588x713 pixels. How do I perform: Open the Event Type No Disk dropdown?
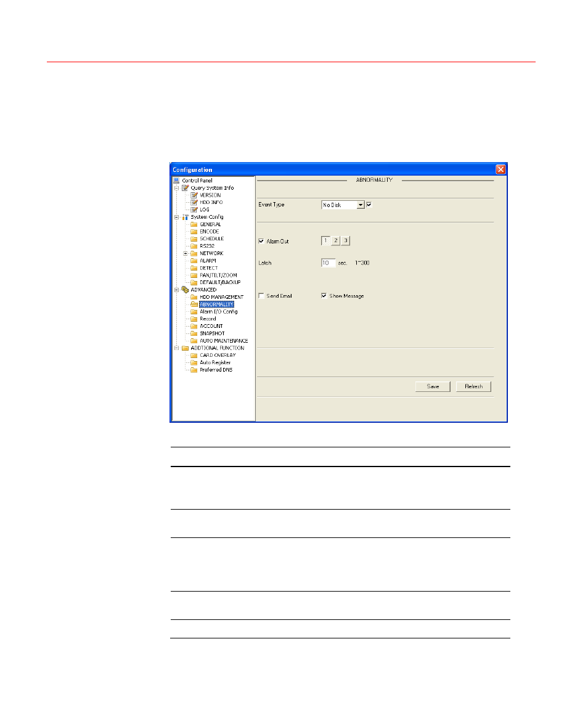[x=360, y=205]
